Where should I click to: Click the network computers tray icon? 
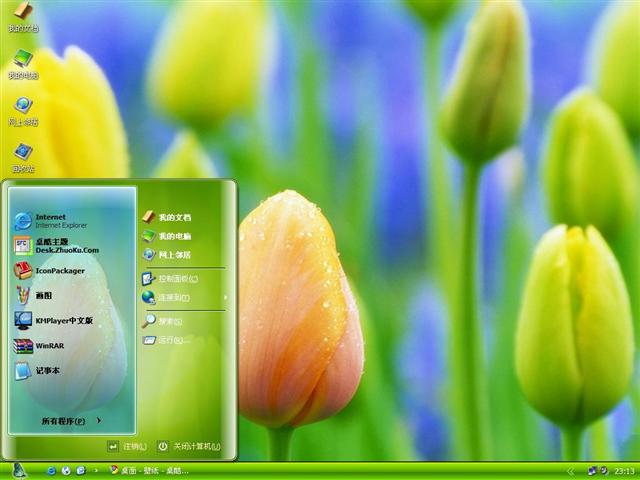click(x=592, y=471)
